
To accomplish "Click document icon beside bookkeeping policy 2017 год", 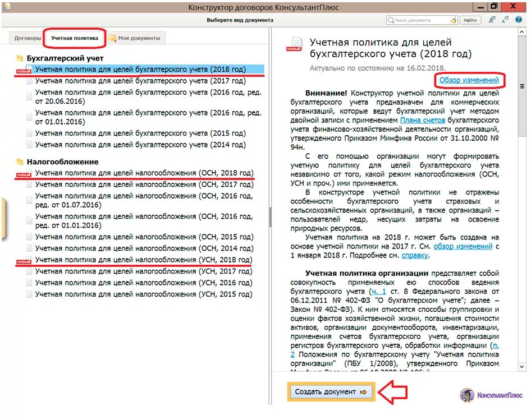I will (x=29, y=81).
